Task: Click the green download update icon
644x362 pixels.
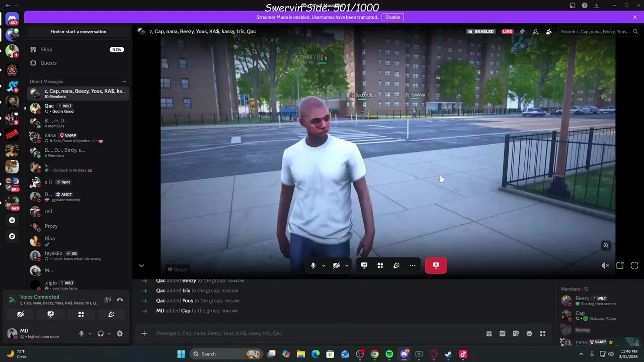Action: point(596,6)
